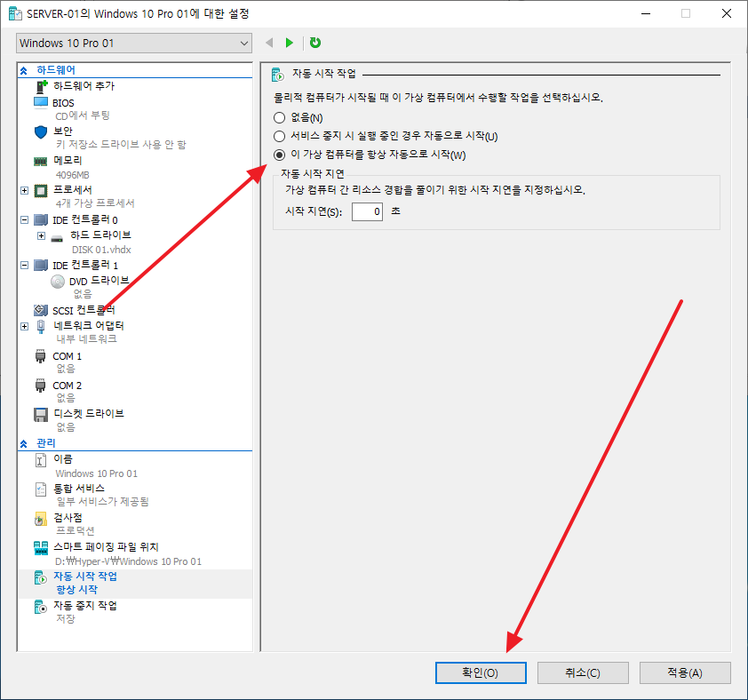Click the 이름 document icon

pos(41,460)
